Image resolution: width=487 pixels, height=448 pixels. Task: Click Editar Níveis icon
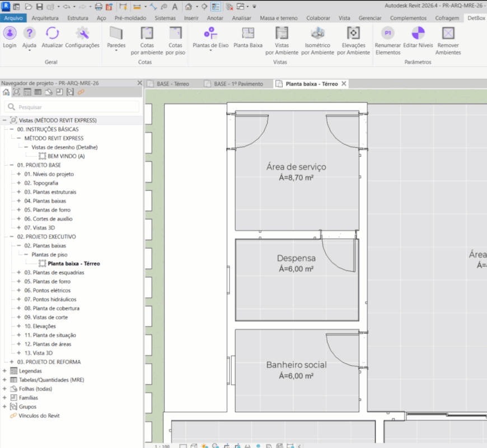418,33
